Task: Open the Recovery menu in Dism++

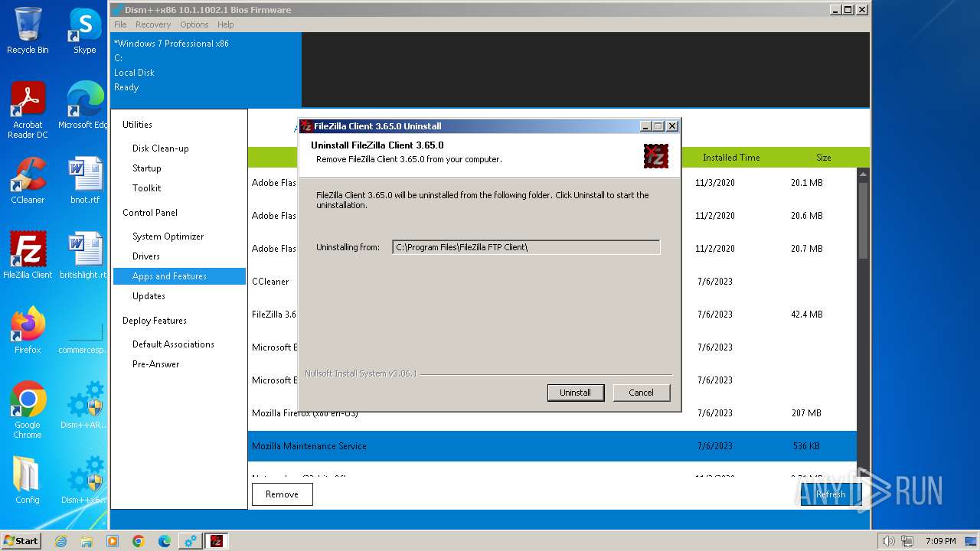Action: point(153,24)
